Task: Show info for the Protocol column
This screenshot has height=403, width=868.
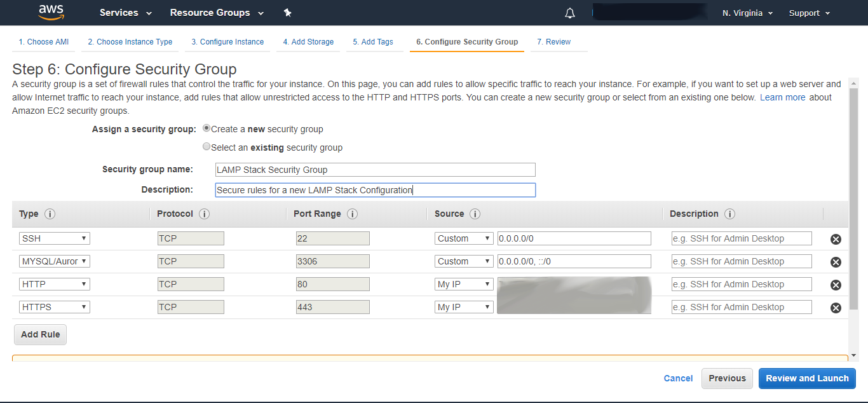Action: click(x=204, y=214)
